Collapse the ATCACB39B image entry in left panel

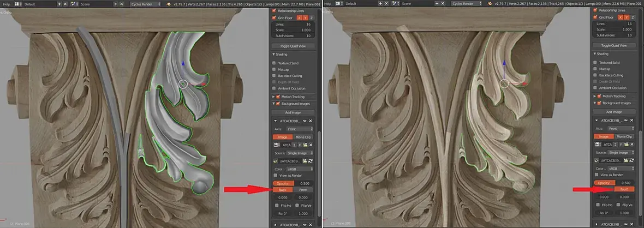tap(275, 121)
